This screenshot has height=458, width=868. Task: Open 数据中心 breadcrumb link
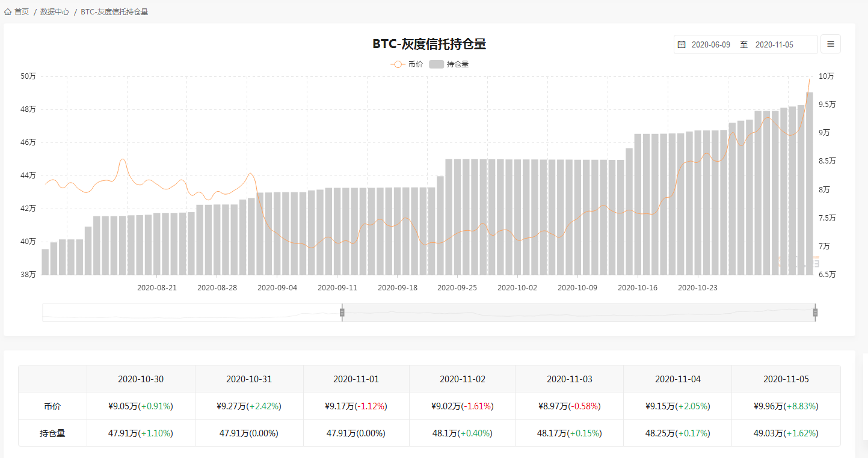(55, 12)
